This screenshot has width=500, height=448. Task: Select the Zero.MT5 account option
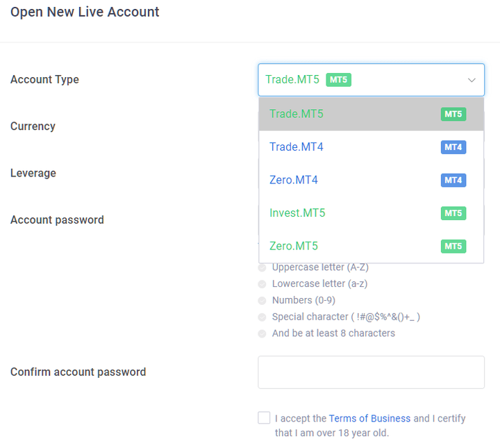[371, 246]
